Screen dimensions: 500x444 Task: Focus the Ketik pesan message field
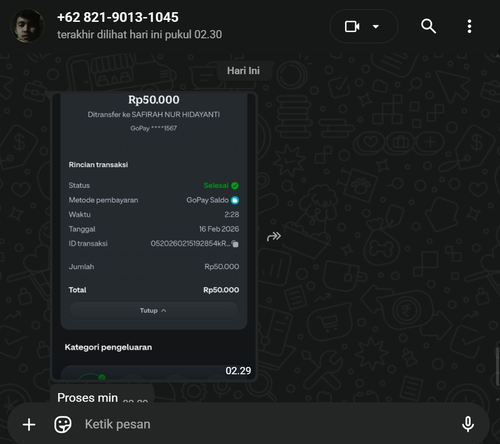267,424
